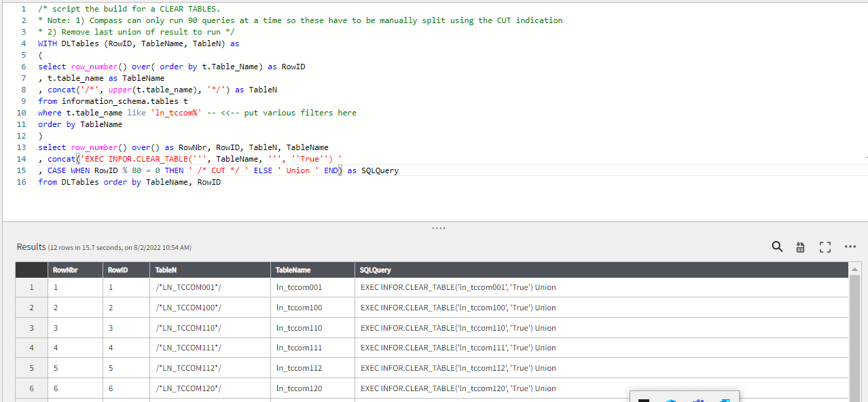868x402 pixels.
Task: Click 'from DLTables order by' final code line
Action: click(129, 182)
